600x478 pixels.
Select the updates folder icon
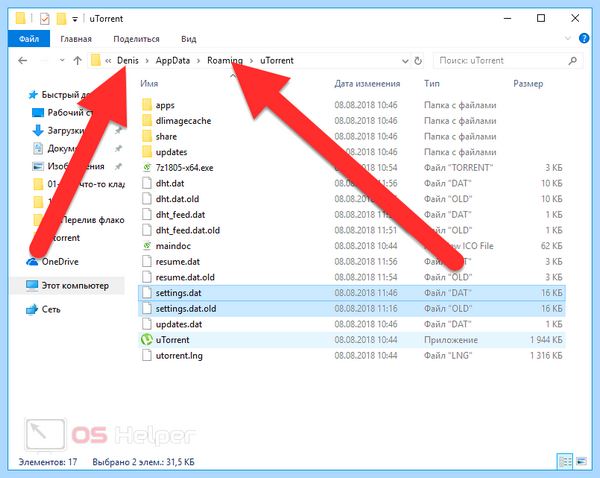pyautogui.click(x=147, y=152)
